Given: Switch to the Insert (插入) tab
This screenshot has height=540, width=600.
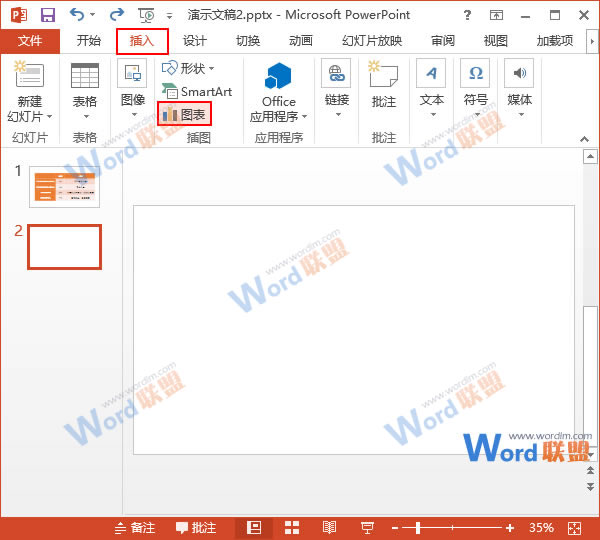Looking at the screenshot, I should click(142, 41).
